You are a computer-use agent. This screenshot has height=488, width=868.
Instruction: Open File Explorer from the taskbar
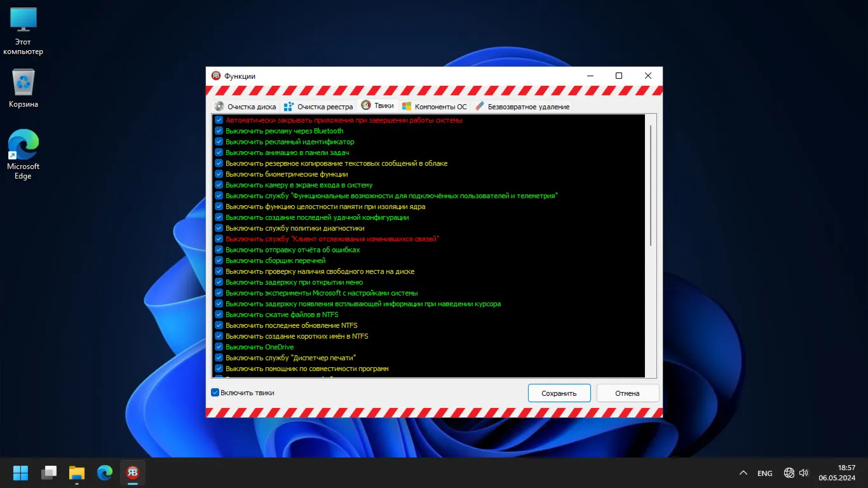point(77,473)
